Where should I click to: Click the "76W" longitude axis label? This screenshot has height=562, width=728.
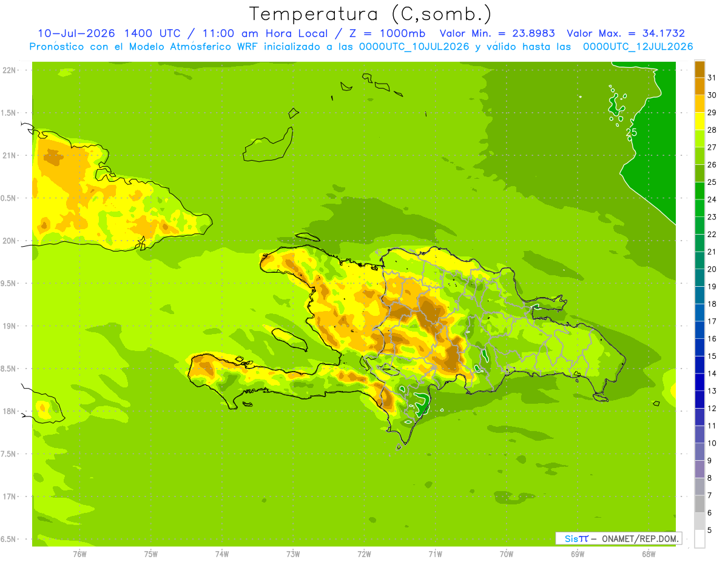pyautogui.click(x=79, y=554)
